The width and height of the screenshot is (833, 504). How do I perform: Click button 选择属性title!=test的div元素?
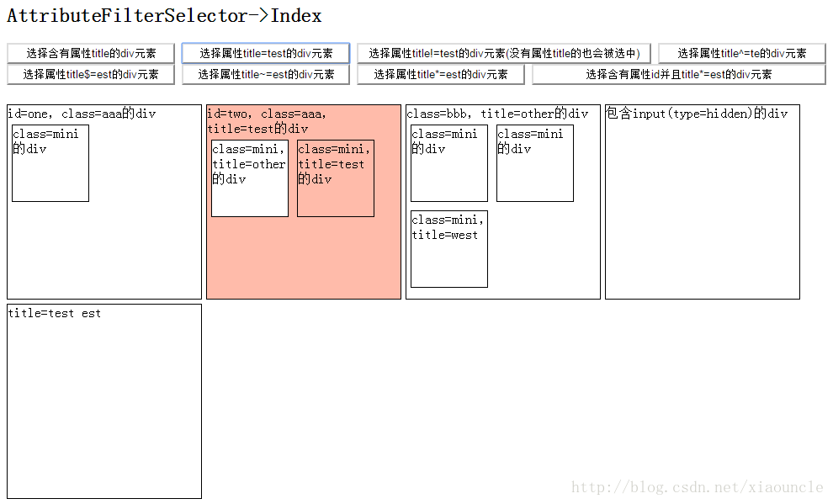click(504, 54)
